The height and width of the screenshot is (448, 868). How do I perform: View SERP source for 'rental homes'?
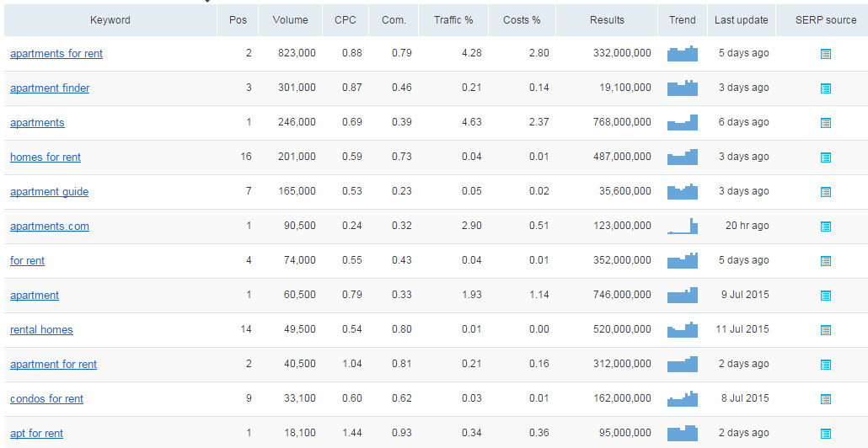click(825, 329)
